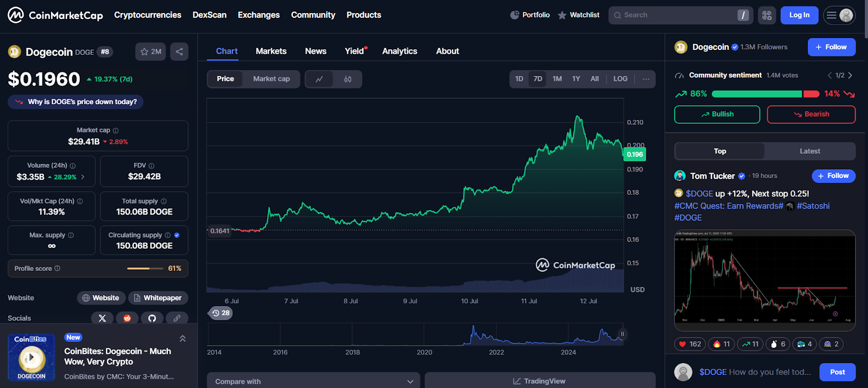
Task: Switch to candlestick chart view
Action: [x=348, y=79]
